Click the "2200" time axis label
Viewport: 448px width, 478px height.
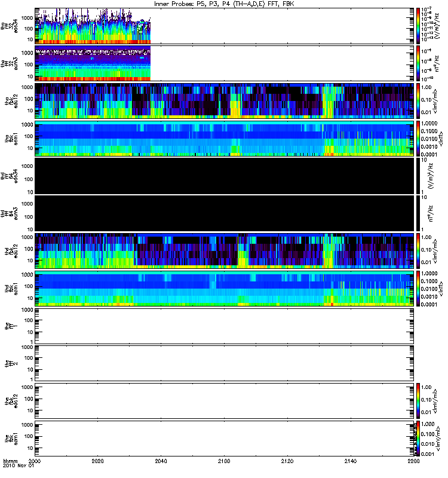click(x=413, y=461)
